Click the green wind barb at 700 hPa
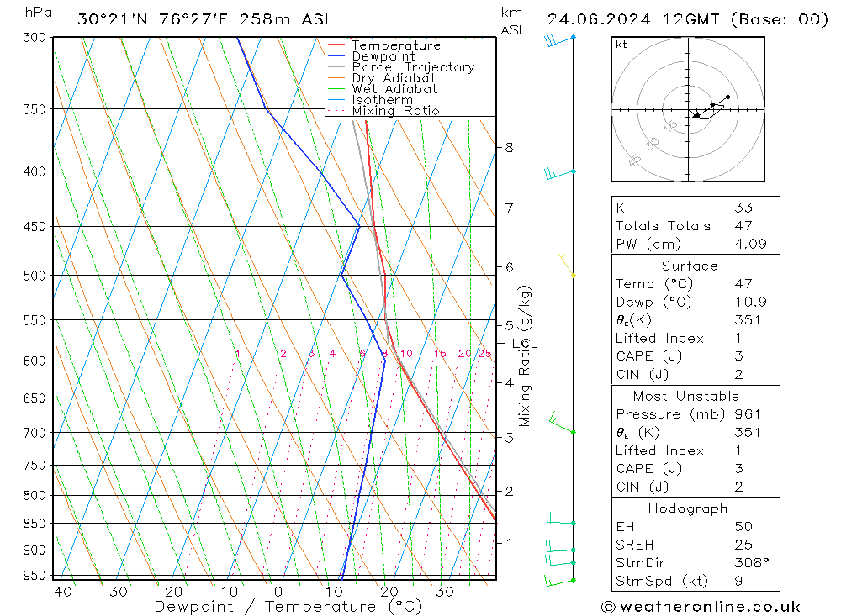 tap(562, 423)
